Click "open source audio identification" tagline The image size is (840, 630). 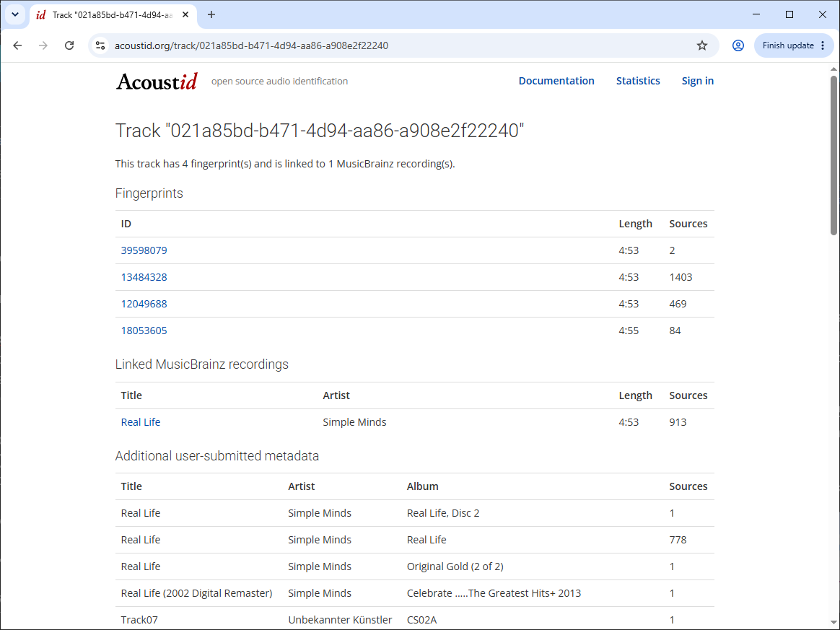pos(279,82)
